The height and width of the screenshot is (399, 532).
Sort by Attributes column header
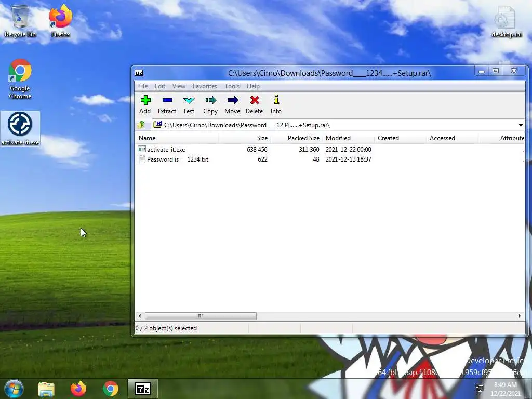click(x=501, y=138)
